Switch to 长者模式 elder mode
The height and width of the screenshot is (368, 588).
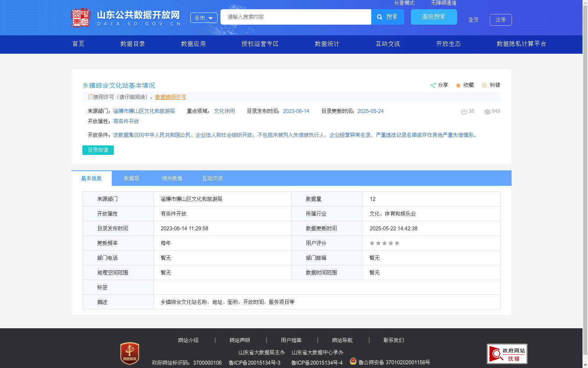pyautogui.click(x=404, y=3)
